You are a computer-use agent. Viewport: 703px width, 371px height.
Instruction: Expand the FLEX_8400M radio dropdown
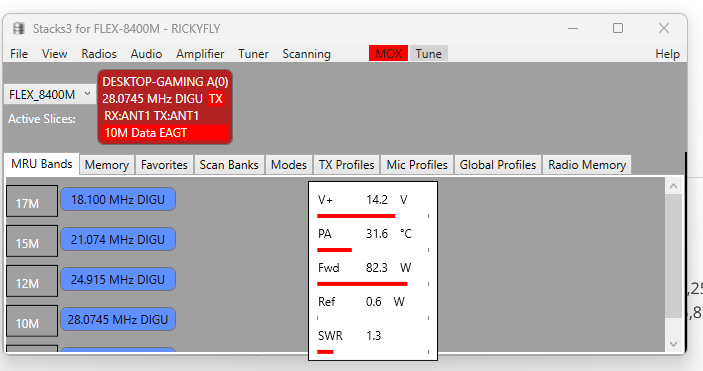49,95
